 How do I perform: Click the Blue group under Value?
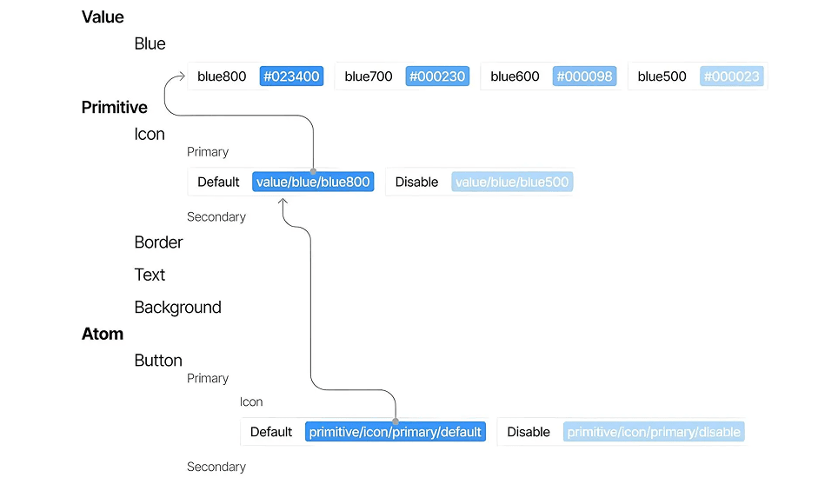(150, 43)
